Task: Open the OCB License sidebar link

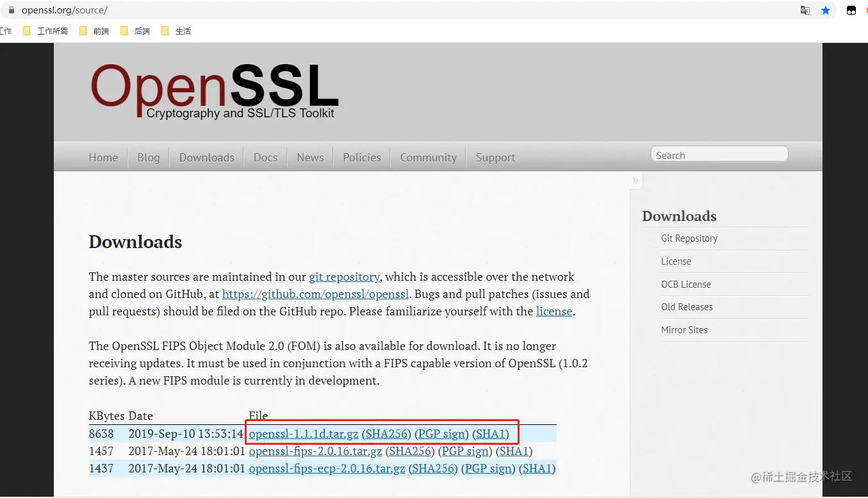Action: pyautogui.click(x=686, y=284)
